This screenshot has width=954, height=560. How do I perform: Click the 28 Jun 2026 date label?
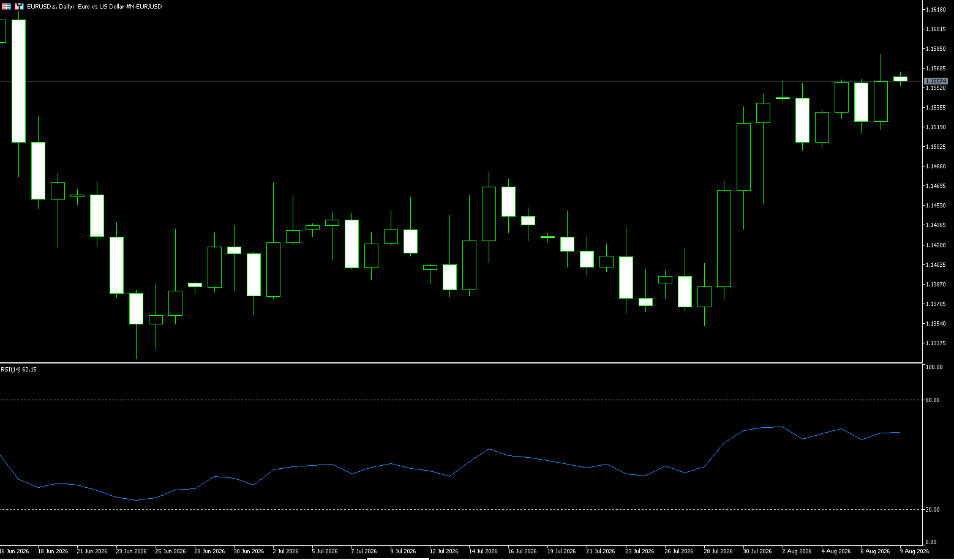coord(210,551)
